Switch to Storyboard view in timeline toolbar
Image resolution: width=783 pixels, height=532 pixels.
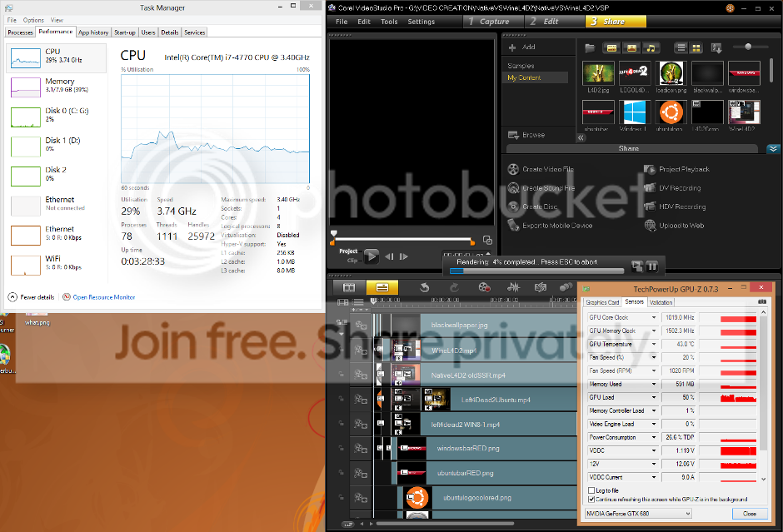coord(349,287)
